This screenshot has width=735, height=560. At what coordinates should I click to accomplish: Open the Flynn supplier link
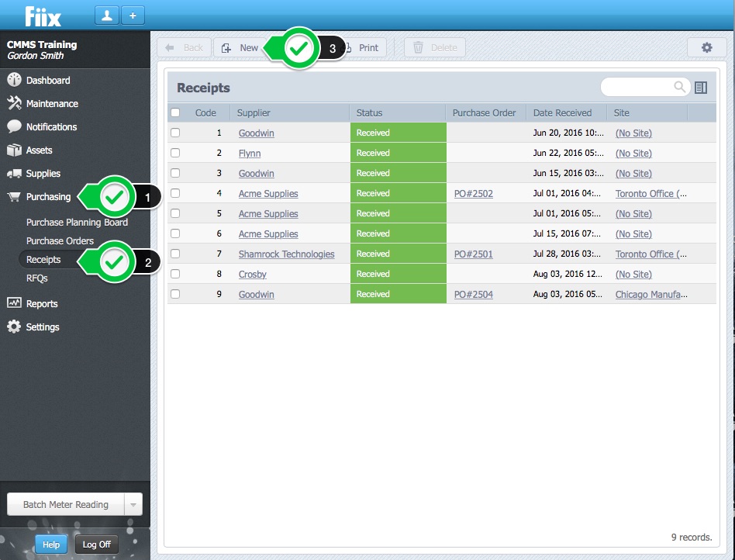click(x=250, y=154)
